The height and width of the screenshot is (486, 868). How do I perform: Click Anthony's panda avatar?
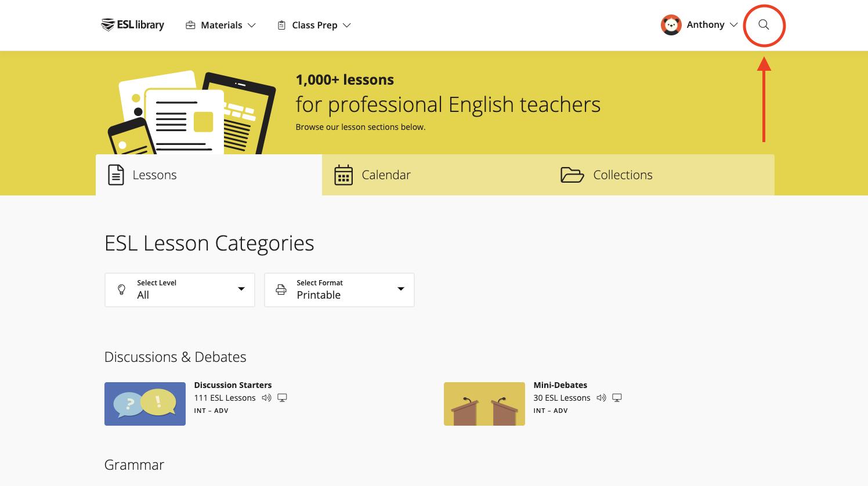point(671,25)
